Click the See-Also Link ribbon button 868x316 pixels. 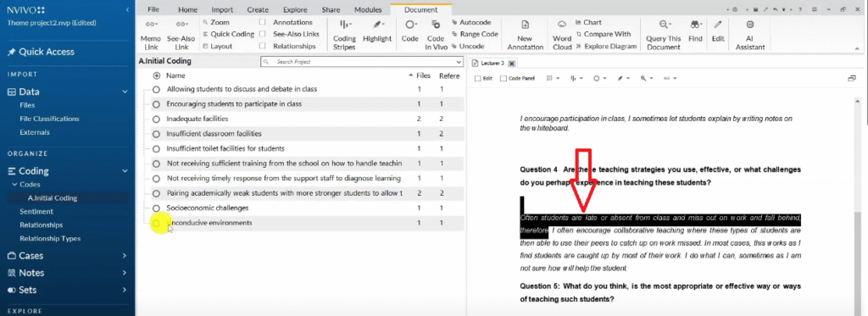point(181,36)
